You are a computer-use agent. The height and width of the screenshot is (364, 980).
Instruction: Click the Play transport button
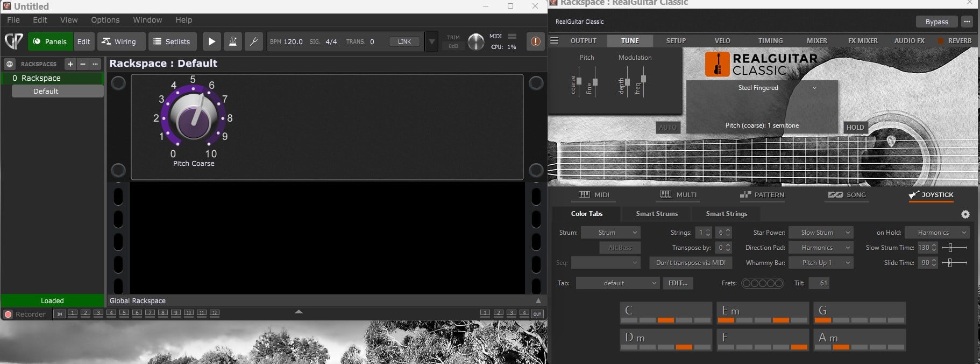tap(211, 41)
